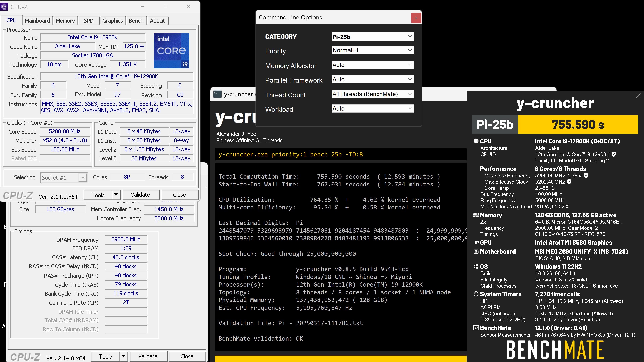Expand the Tools arrow in front CPU-Z window

[x=116, y=194]
